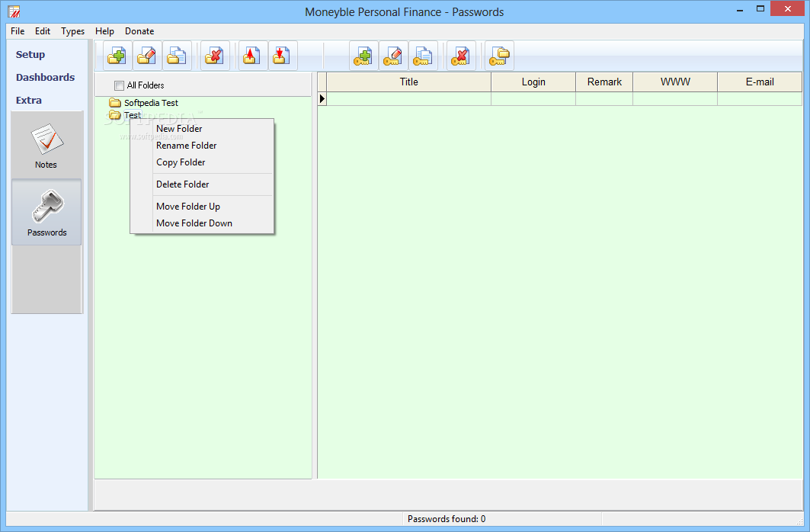Expand the Dashboards sidebar group
The image size is (810, 532).
click(x=46, y=78)
